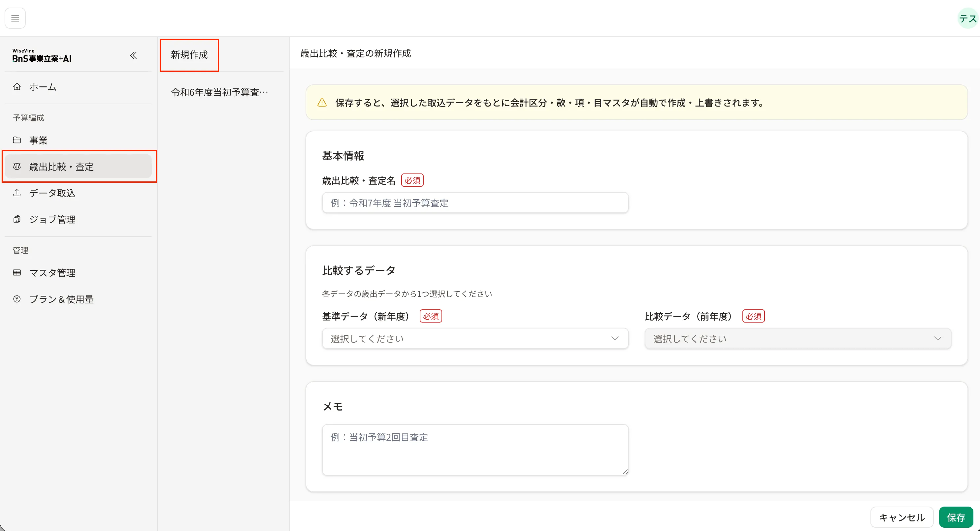This screenshot has width=980, height=531.
Task: Click the upload icon beside データ取込
Action: pos(17,193)
